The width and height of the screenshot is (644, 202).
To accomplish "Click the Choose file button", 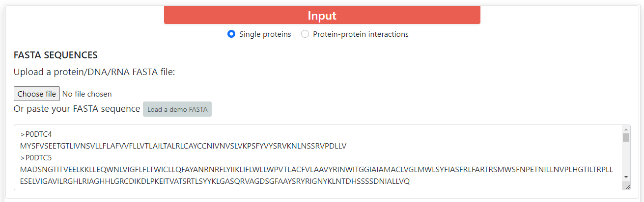I will (37, 94).
